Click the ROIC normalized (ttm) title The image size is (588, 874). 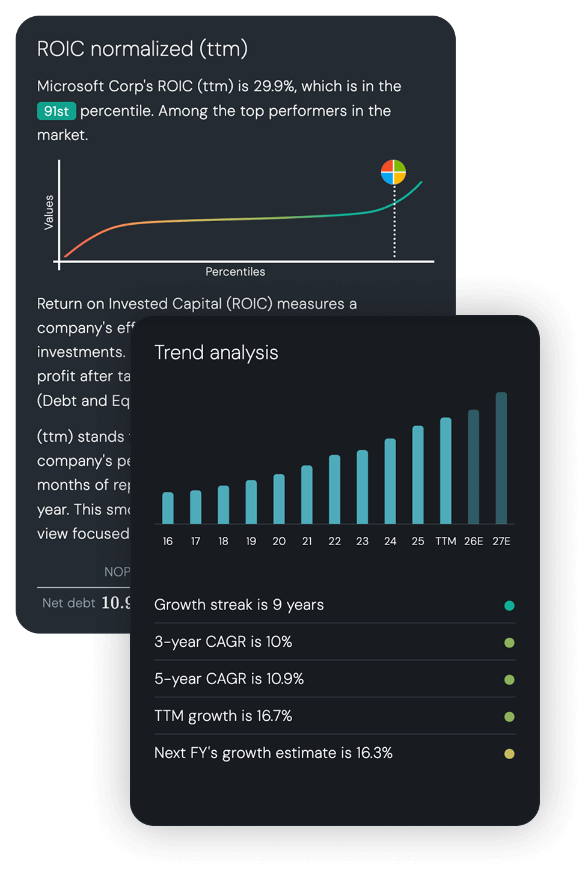[142, 49]
